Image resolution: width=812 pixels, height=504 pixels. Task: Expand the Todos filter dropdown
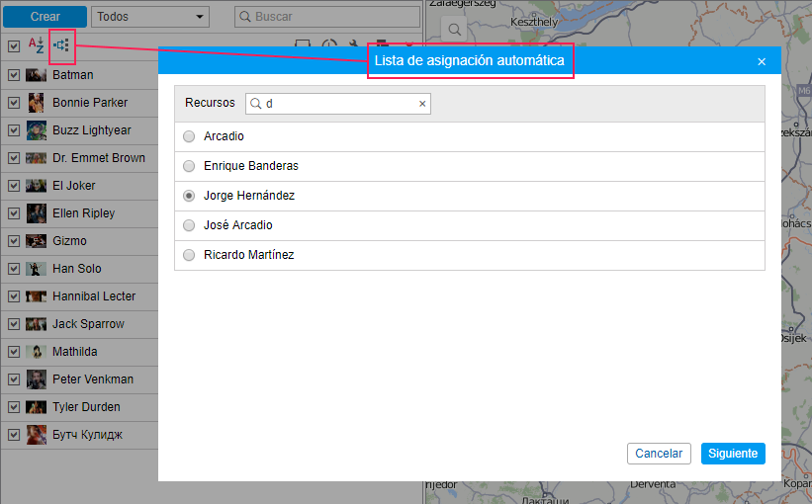pyautogui.click(x=150, y=17)
